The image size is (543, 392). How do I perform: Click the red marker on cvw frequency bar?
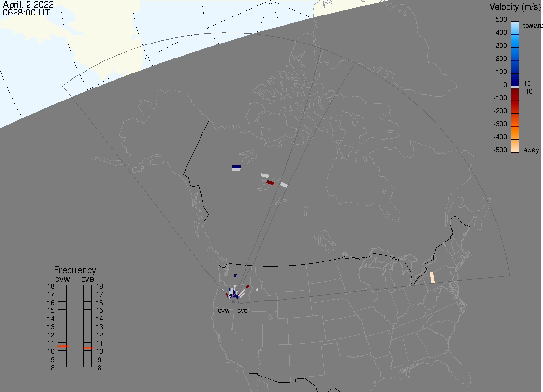click(x=62, y=346)
